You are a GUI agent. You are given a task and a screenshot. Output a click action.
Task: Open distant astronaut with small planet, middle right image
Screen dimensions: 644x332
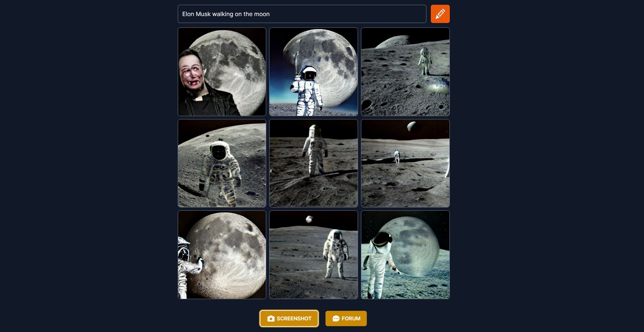click(x=405, y=163)
